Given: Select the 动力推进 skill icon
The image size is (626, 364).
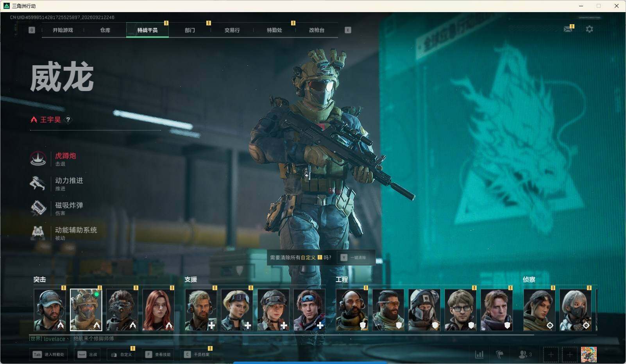Looking at the screenshot, I should point(38,183).
